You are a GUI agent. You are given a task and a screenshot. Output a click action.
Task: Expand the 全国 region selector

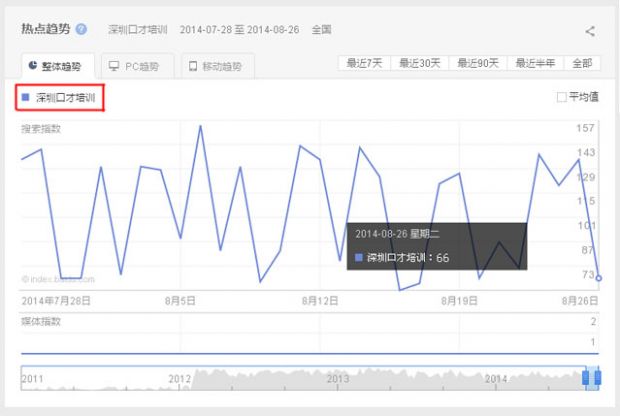pyautogui.click(x=321, y=30)
